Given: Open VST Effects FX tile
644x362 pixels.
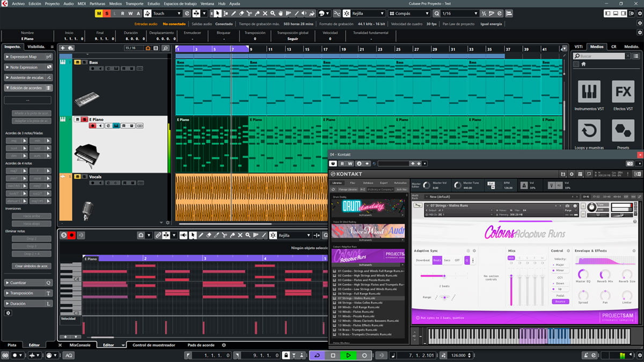Looking at the screenshot, I should (623, 91).
